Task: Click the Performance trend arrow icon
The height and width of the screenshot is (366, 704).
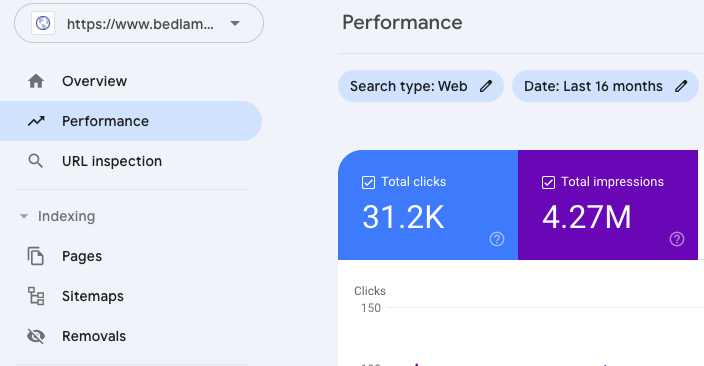Action: [36, 121]
